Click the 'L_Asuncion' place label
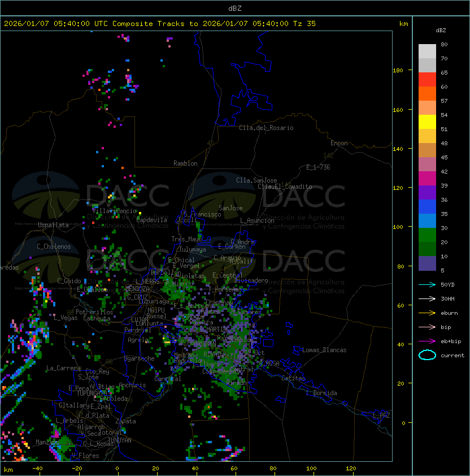 (x=257, y=220)
